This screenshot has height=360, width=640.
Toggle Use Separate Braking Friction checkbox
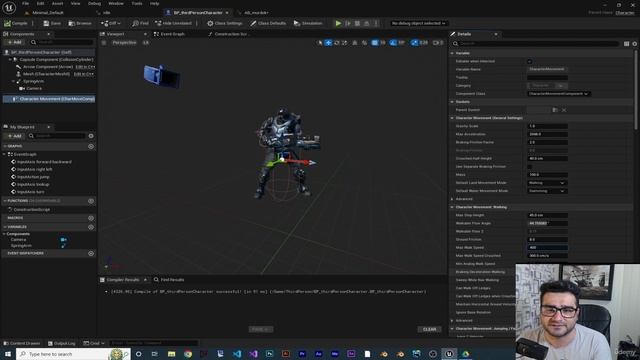point(529,167)
